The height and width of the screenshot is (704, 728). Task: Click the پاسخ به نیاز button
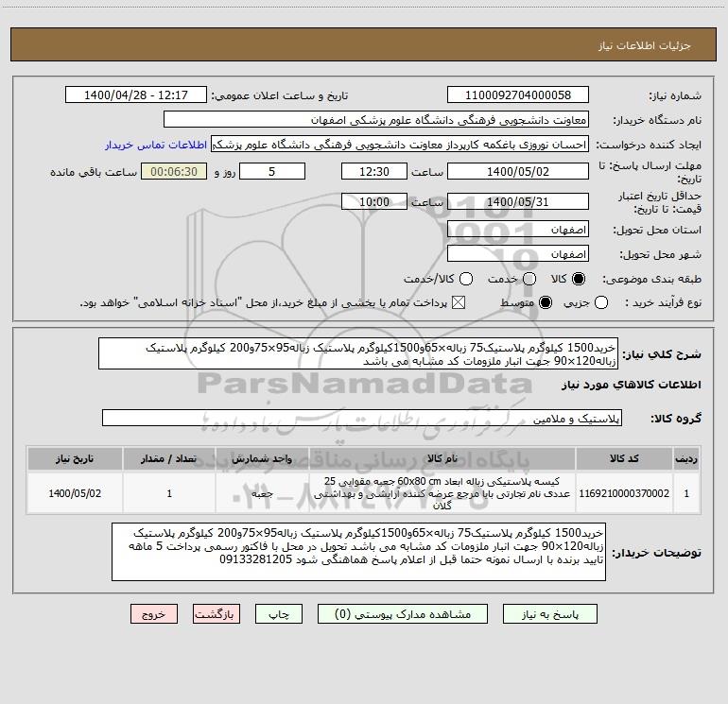549,614
